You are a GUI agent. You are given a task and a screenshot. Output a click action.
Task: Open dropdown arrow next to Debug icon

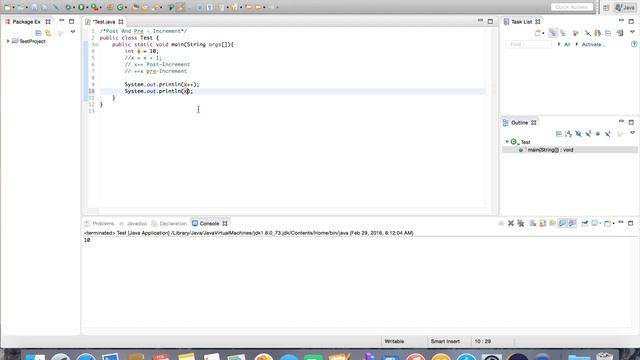pos(74,7)
